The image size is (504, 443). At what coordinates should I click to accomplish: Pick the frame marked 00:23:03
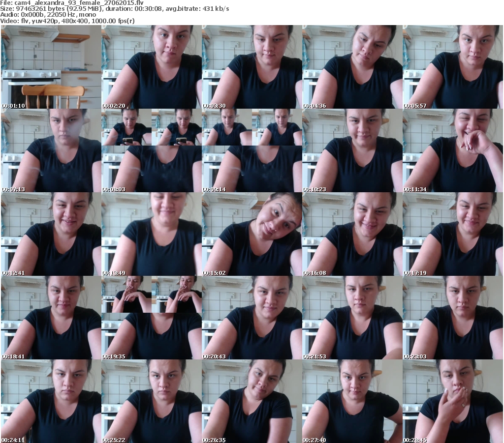[453, 318]
